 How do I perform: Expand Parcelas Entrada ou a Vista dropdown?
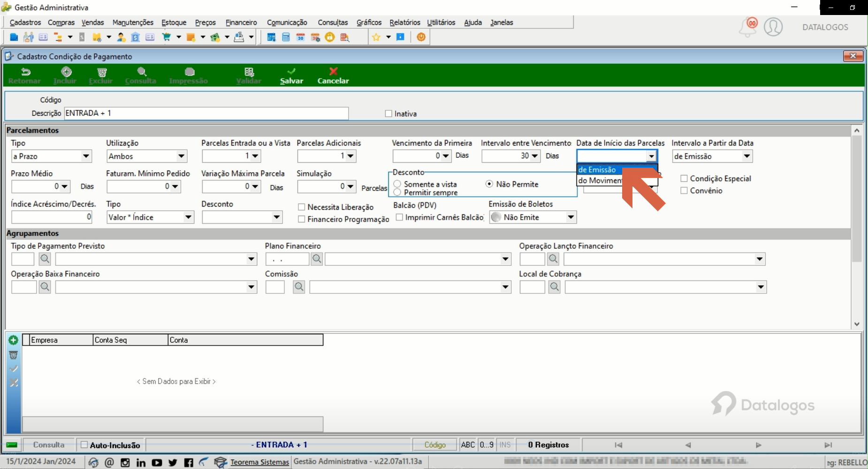[255, 156]
